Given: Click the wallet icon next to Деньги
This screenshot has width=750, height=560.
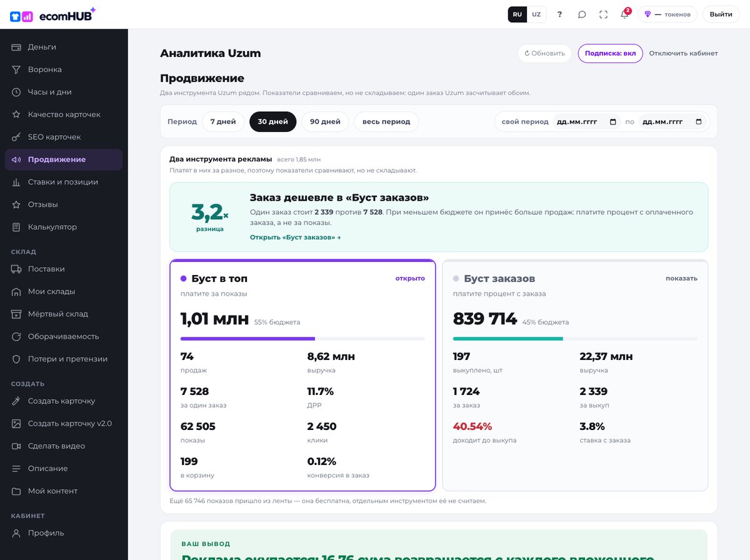Looking at the screenshot, I should (16, 47).
